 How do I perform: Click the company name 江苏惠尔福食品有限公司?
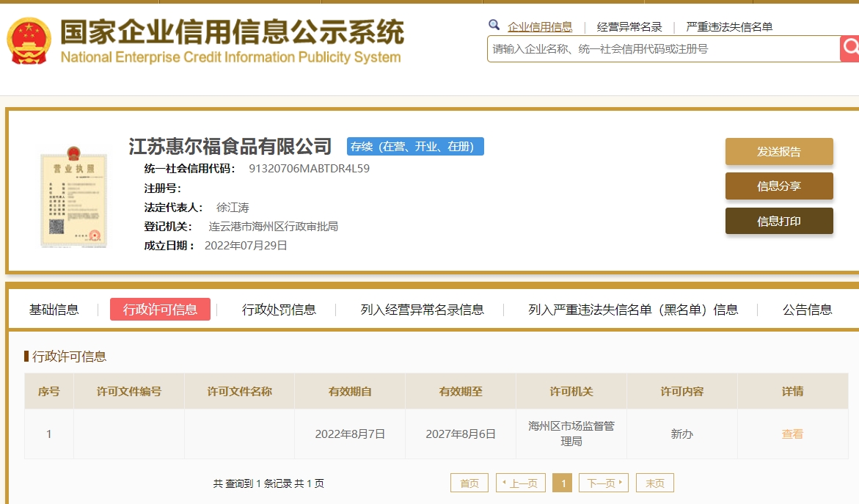tap(230, 146)
